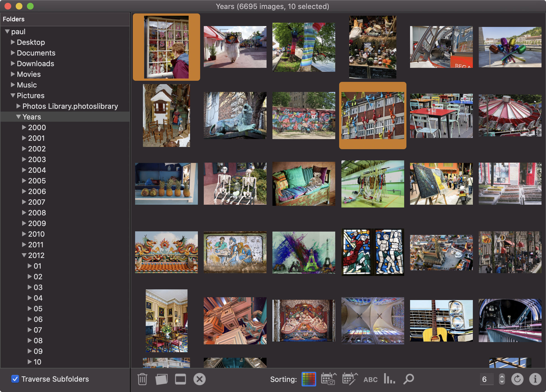
Task: Click the X cancel selection button
Action: click(x=200, y=379)
